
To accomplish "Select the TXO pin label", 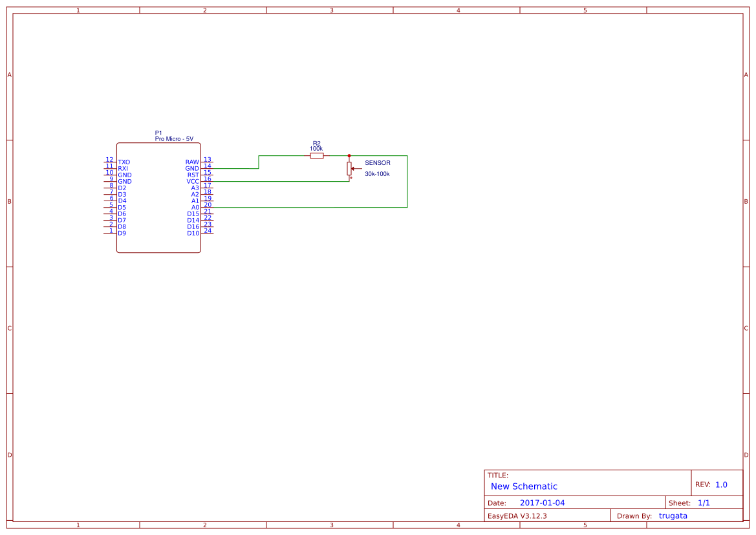I will pos(124,162).
